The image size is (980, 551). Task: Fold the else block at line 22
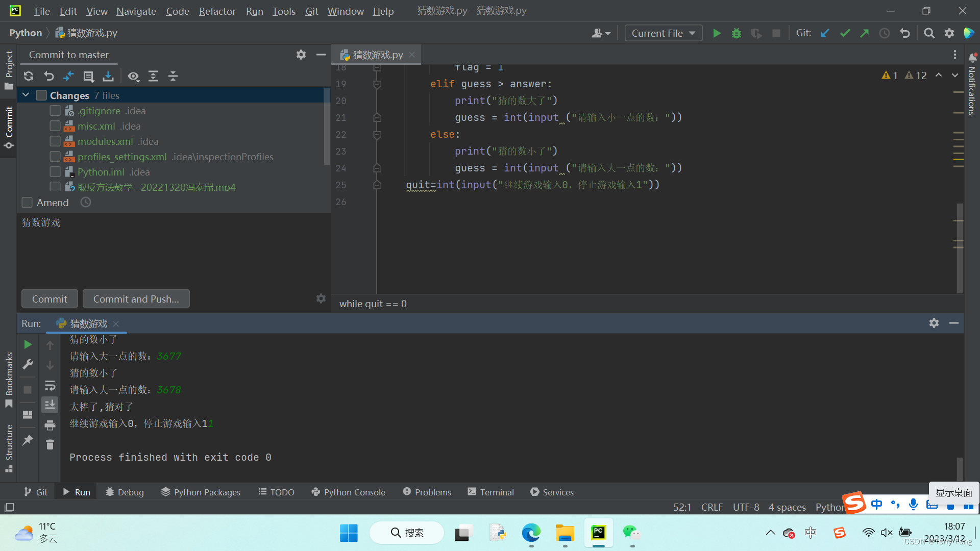coord(377,135)
